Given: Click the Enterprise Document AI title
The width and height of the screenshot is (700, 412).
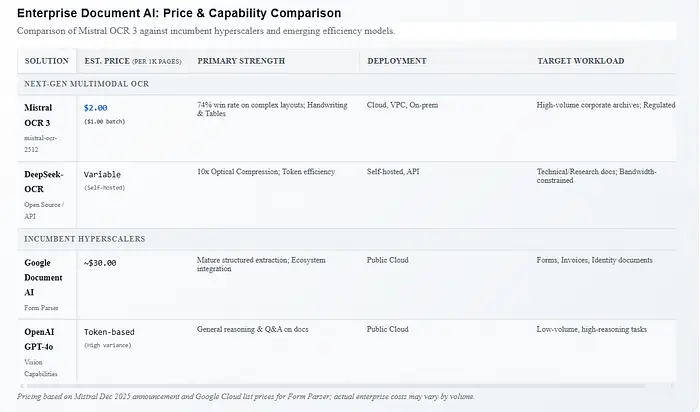Looking at the screenshot, I should (x=178, y=13).
